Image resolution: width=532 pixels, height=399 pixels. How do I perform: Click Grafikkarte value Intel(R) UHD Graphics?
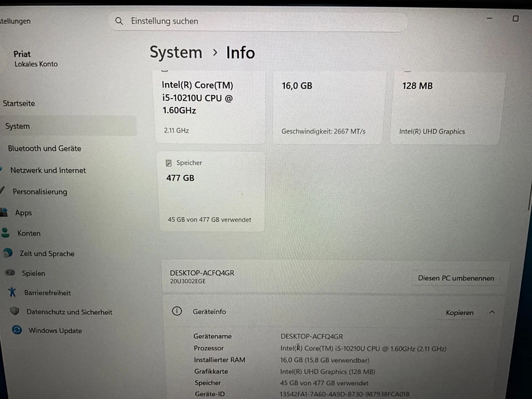click(x=328, y=371)
